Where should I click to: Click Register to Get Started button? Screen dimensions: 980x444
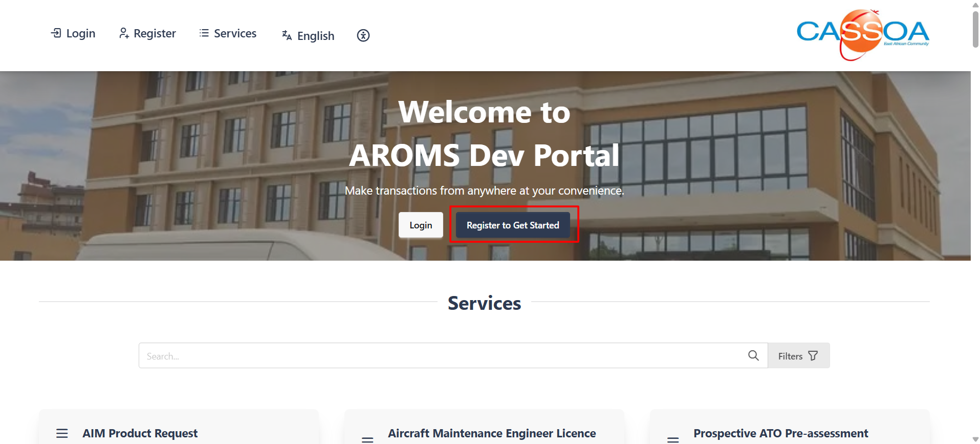click(x=513, y=225)
